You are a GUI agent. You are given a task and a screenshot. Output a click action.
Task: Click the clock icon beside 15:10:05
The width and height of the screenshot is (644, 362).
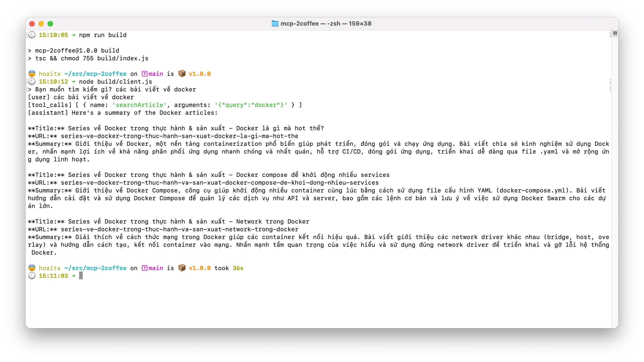coord(32,35)
